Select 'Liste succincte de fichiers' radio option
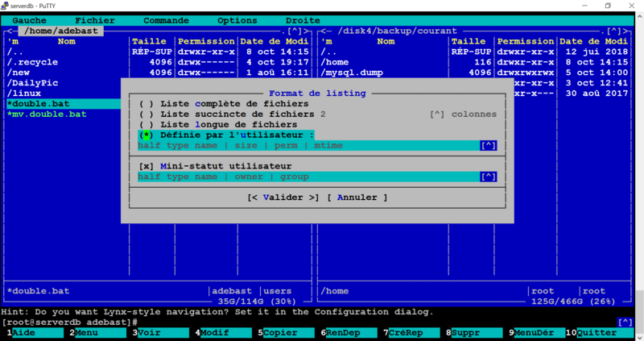 (x=227, y=114)
